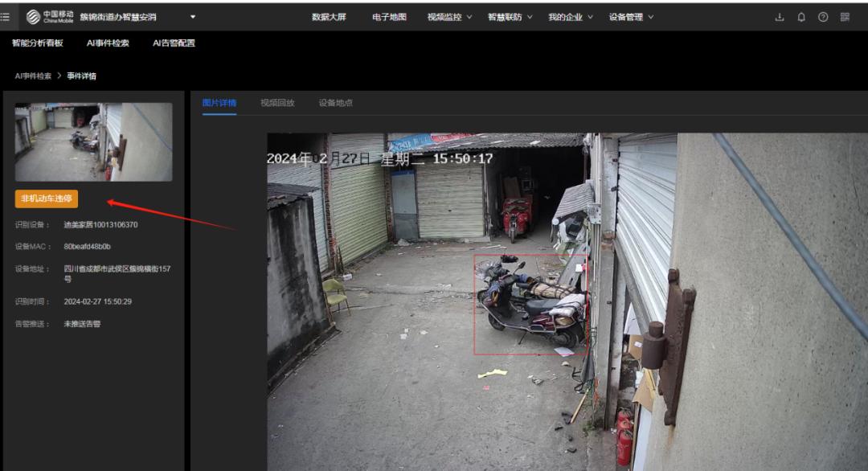Select 图片详情 tab

tap(219, 103)
